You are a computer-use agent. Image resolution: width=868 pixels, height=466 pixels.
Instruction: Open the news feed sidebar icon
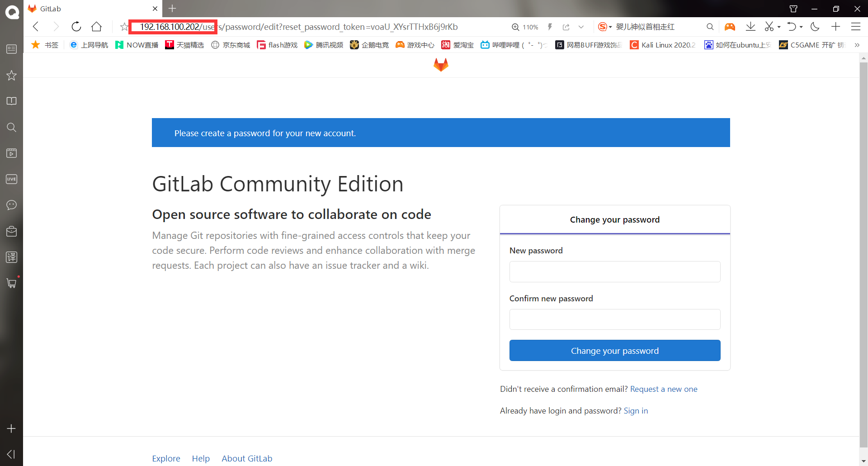click(12, 49)
